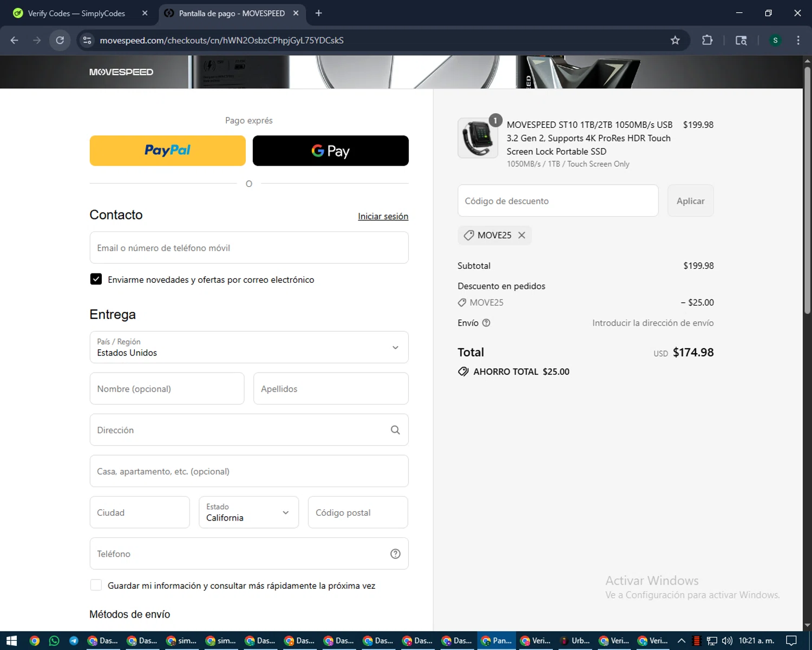Close the Pantalla de pago tab
Screen dimensions: 812x650
[296, 13]
